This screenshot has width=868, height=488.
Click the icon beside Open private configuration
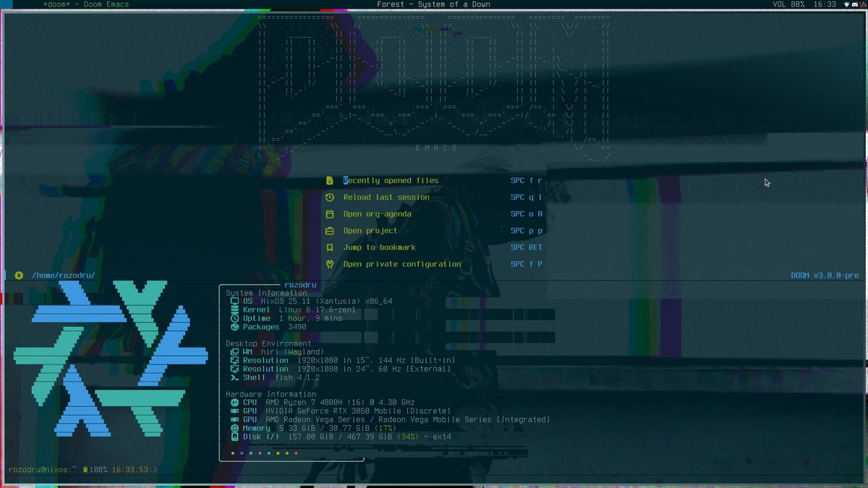tap(331, 263)
